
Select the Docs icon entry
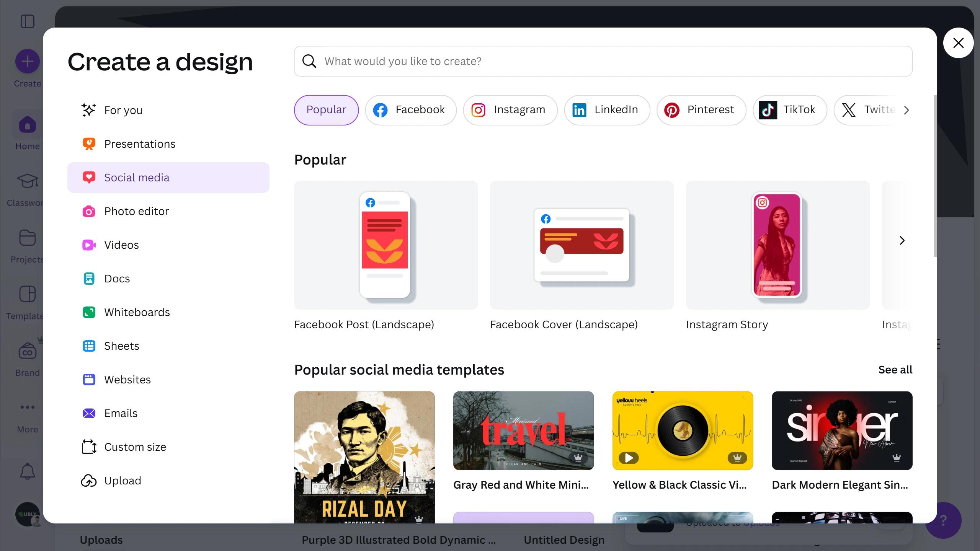[89, 279]
